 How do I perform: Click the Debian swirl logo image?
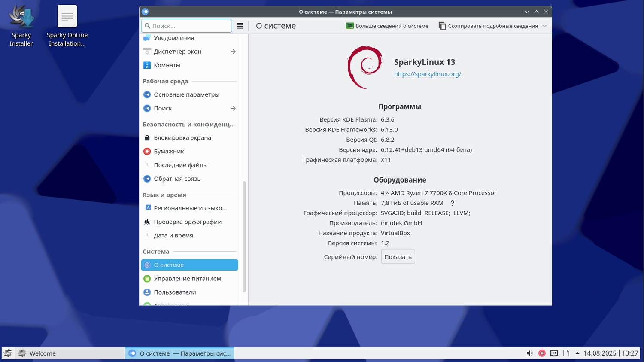(365, 67)
